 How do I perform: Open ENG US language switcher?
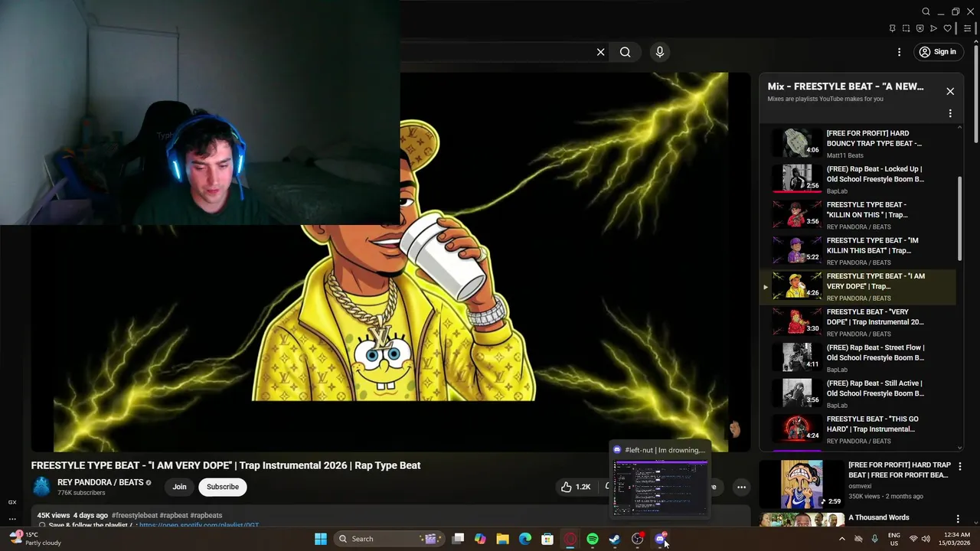pyautogui.click(x=894, y=539)
